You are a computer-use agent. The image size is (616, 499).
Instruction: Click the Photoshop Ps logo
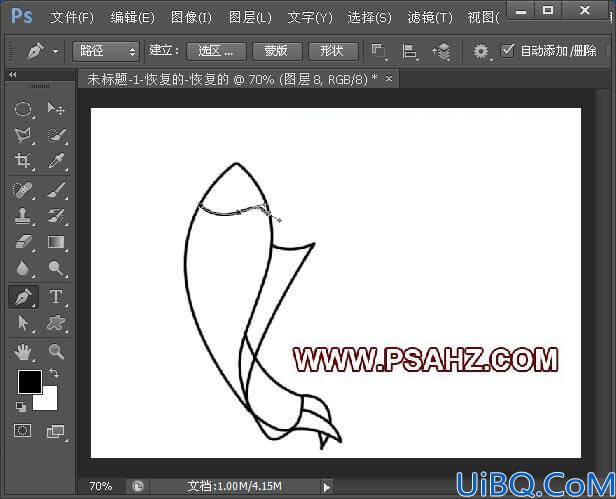(x=22, y=17)
